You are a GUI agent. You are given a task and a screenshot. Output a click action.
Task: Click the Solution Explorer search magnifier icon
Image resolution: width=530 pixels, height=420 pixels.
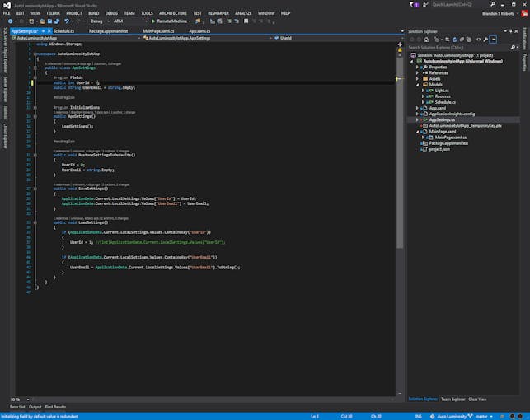tap(513, 48)
